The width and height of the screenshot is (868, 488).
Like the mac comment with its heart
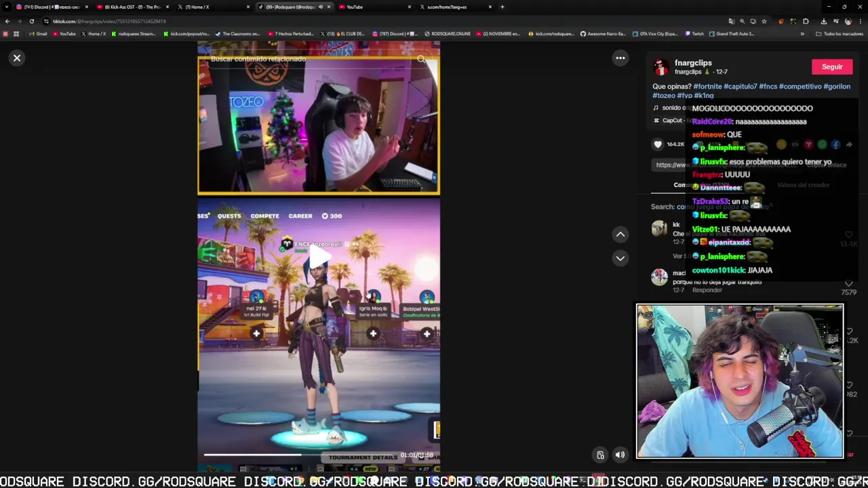[848, 283]
